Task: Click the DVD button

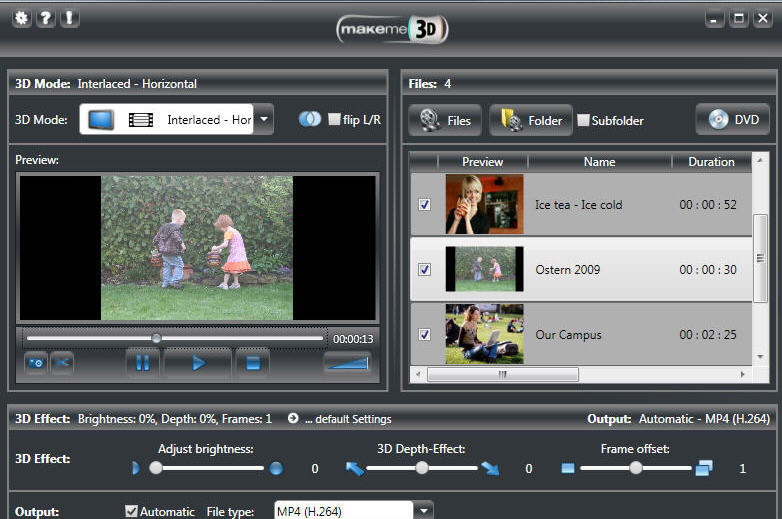Action: 732,120
